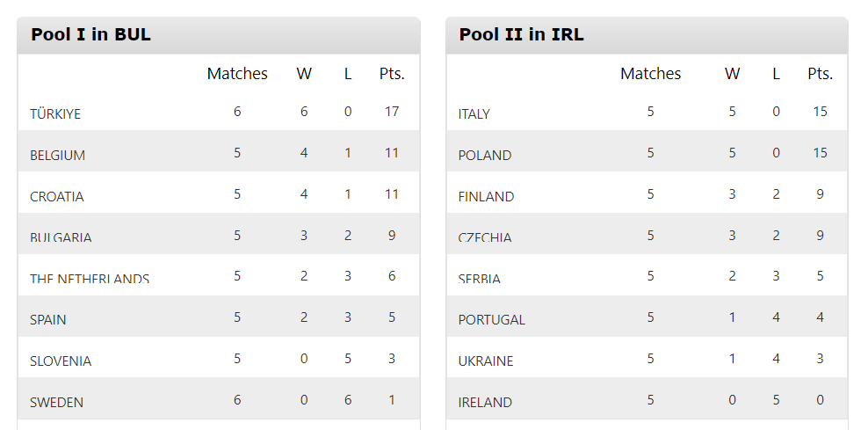Open the CROATIA team entry
The width and height of the screenshot is (868, 430).
(57, 197)
